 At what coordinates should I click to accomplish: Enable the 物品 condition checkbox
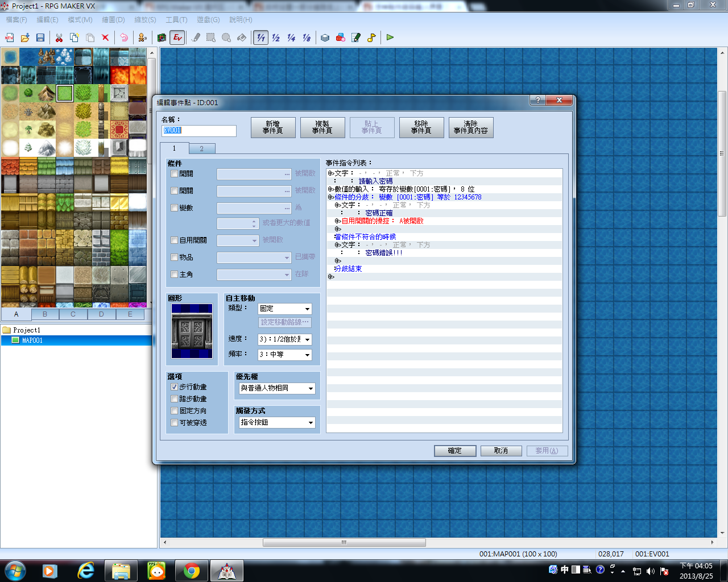[175, 257]
